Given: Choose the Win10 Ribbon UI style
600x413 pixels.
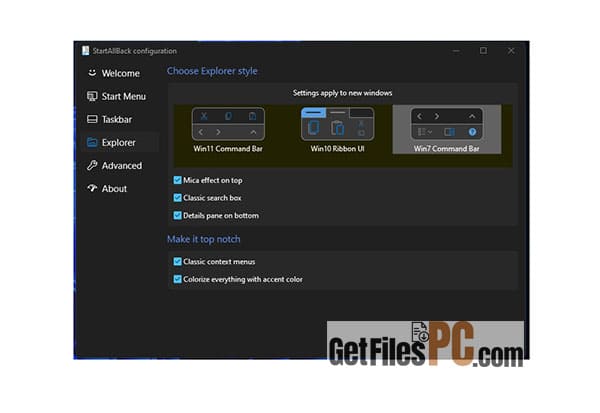Looking at the screenshot, I should pyautogui.click(x=338, y=130).
